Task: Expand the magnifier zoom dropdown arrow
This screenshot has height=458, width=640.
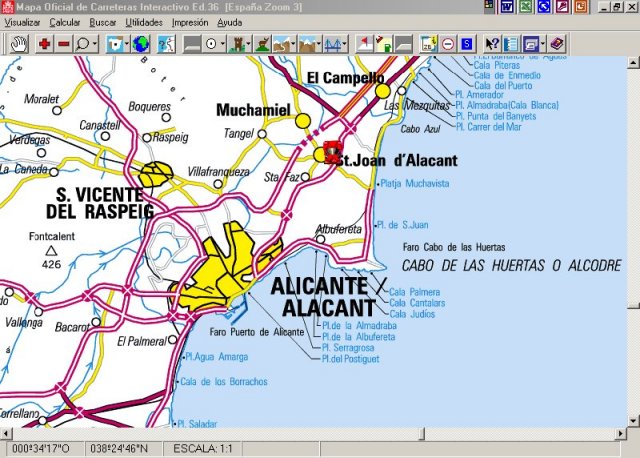Action: (x=94, y=44)
